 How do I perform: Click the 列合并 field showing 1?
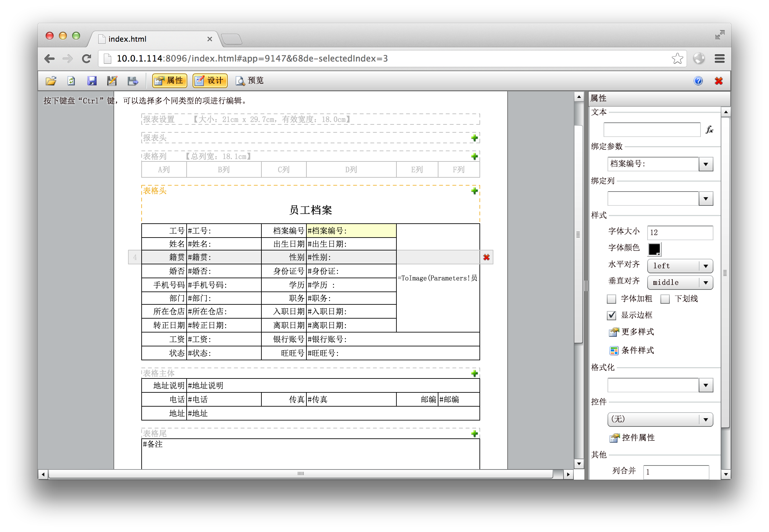676,472
